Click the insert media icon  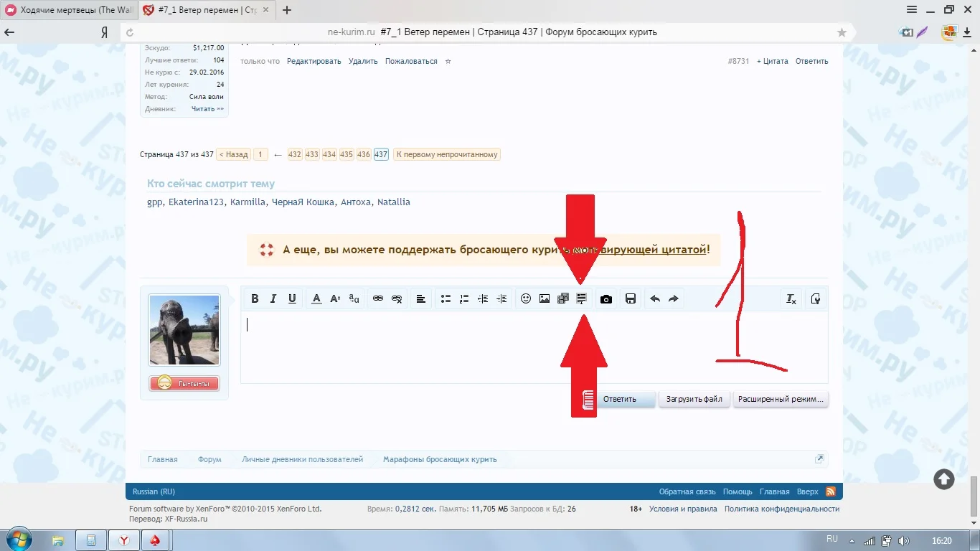pos(563,299)
